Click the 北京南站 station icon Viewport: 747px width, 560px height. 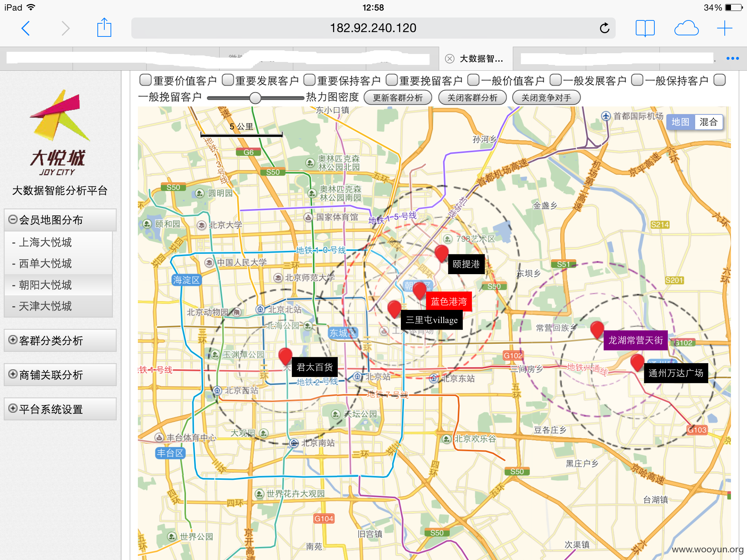point(294,443)
